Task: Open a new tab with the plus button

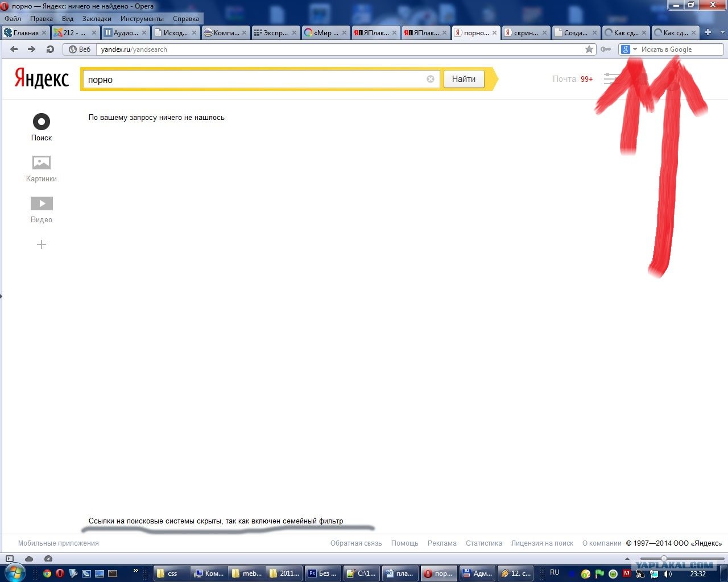Action: (708, 32)
